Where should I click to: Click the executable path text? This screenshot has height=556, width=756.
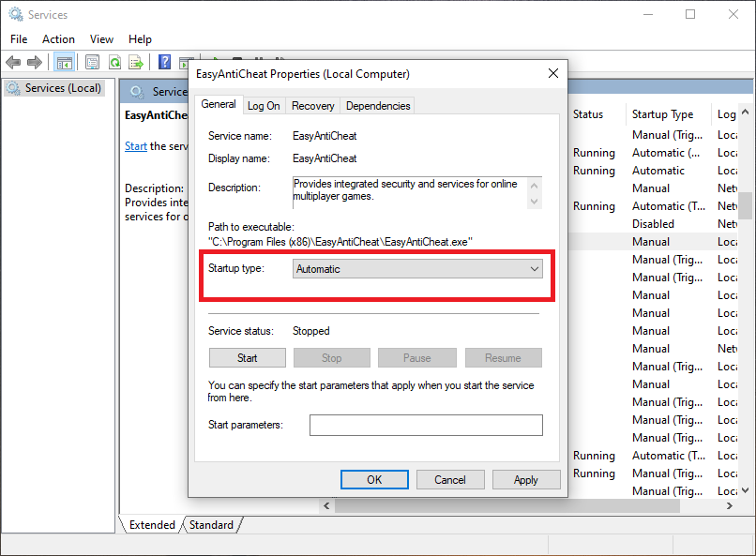tap(340, 242)
